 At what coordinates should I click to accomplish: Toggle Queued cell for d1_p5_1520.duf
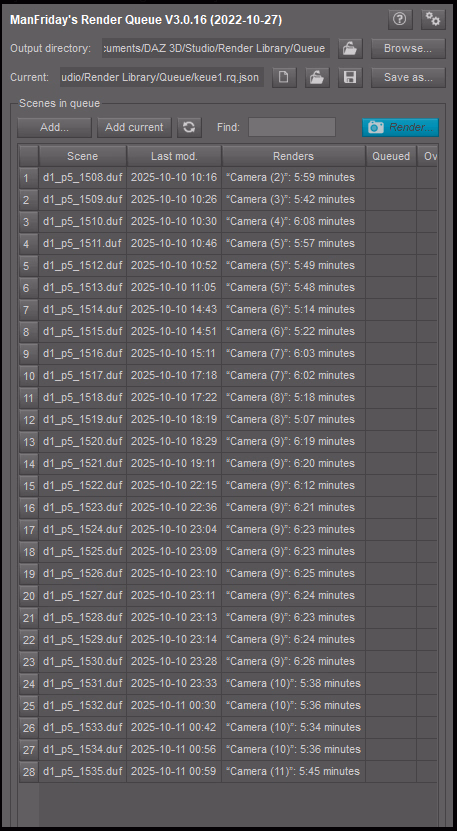click(391, 441)
